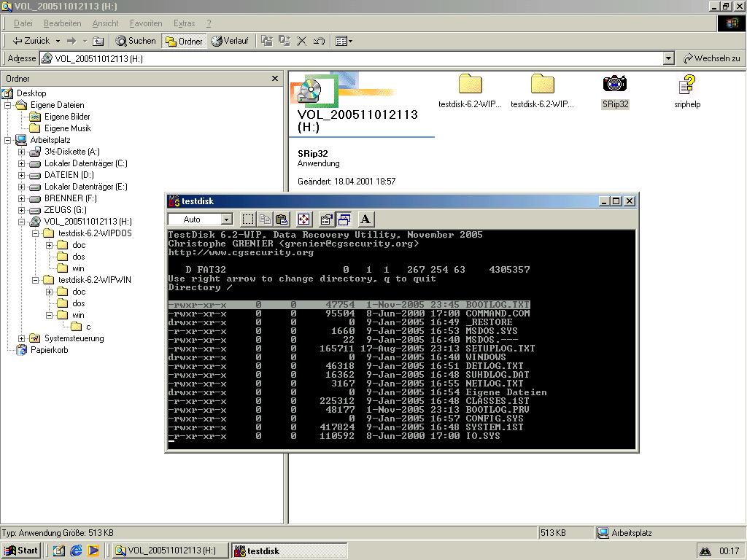Image resolution: width=747 pixels, height=560 pixels.
Task: Click the Undo icon in Explorer toolbar
Action: [319, 41]
